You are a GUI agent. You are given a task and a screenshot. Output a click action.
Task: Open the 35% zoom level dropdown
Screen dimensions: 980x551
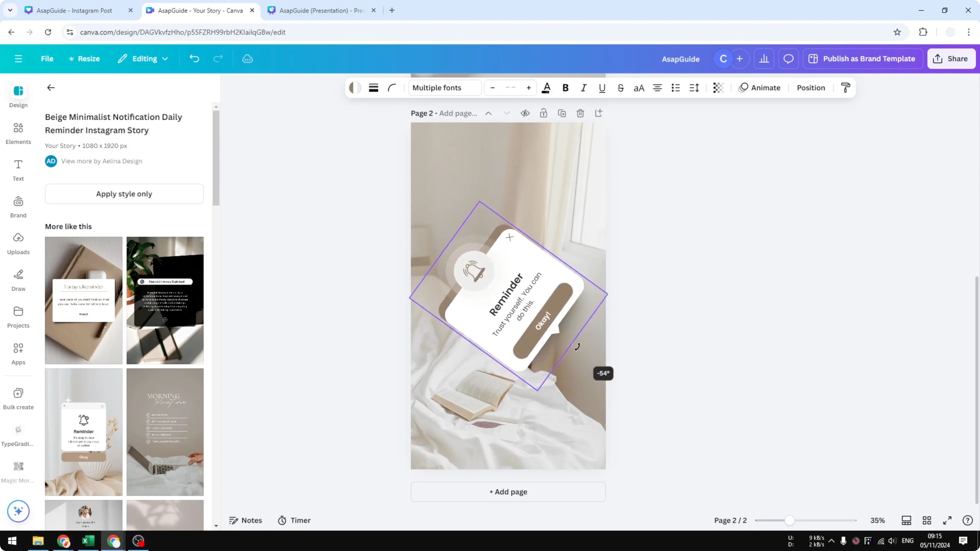point(877,521)
